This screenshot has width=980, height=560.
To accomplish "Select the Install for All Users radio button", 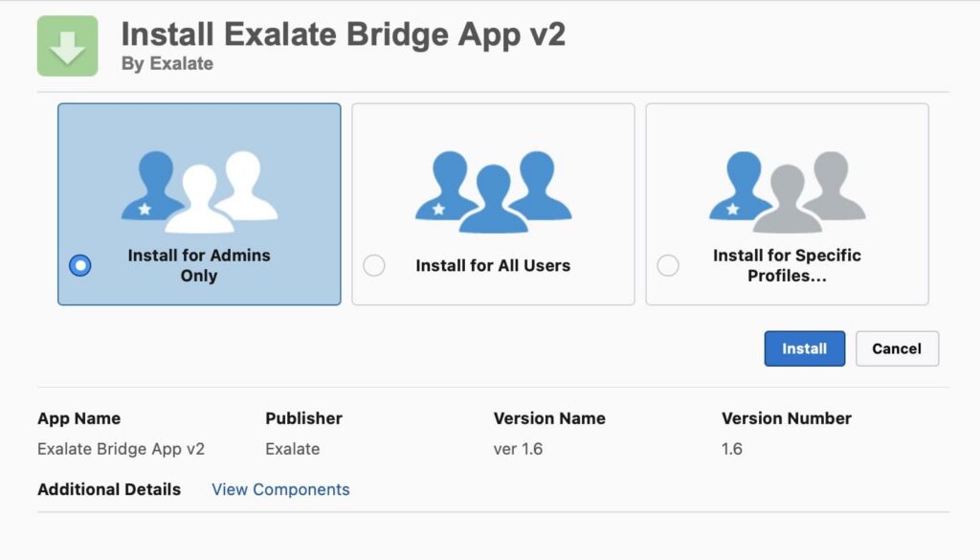I will pyautogui.click(x=374, y=265).
